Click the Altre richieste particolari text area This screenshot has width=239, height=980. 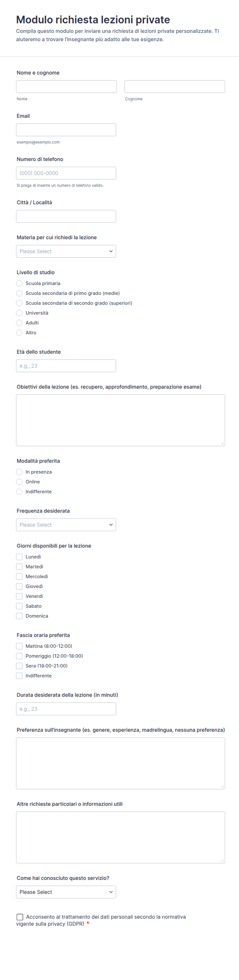121,837
